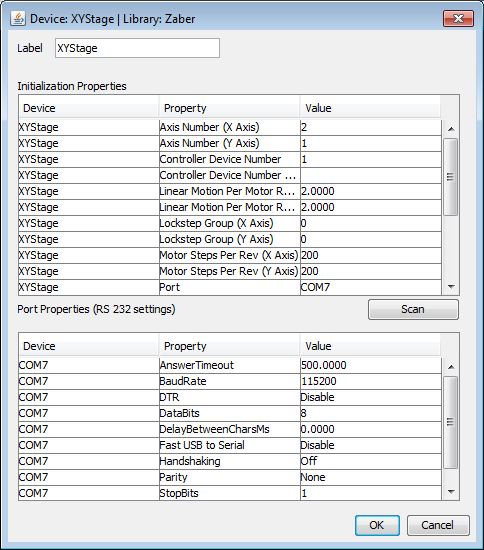Screen dimensions: 484x550
Task: Click the Scan button
Action: click(413, 309)
